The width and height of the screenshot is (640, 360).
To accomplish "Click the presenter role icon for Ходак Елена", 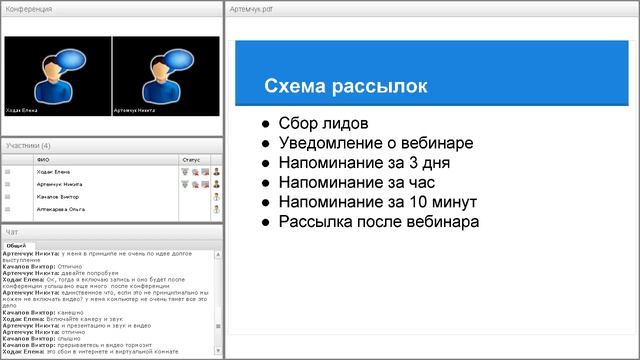I will (217, 172).
